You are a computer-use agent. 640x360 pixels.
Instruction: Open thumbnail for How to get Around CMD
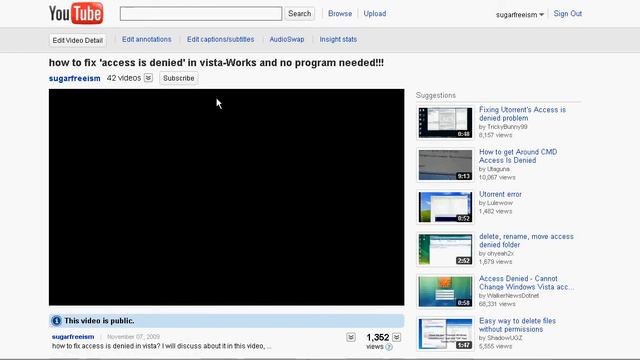pyautogui.click(x=445, y=164)
